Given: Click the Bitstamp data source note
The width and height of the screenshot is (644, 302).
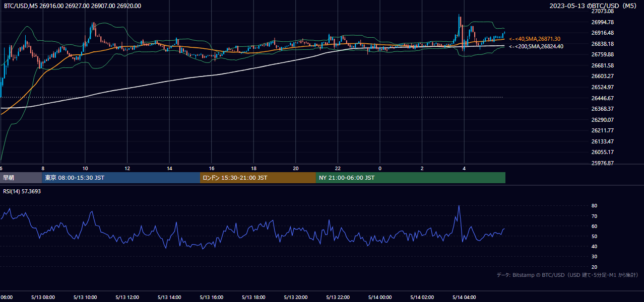Looking at the screenshot, I should click(567, 275).
